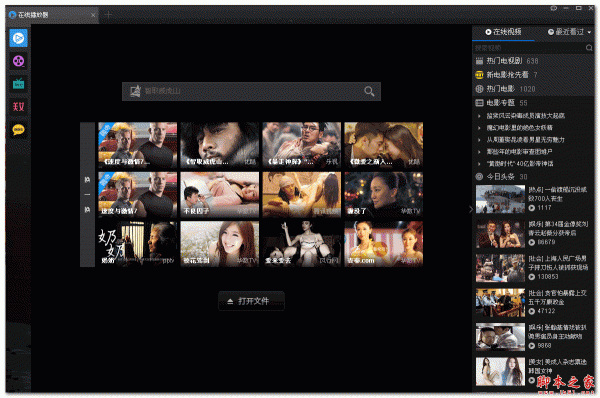600x398 pixels.
Task: Expand the 热门电视剧 638 category
Action: (x=533, y=61)
